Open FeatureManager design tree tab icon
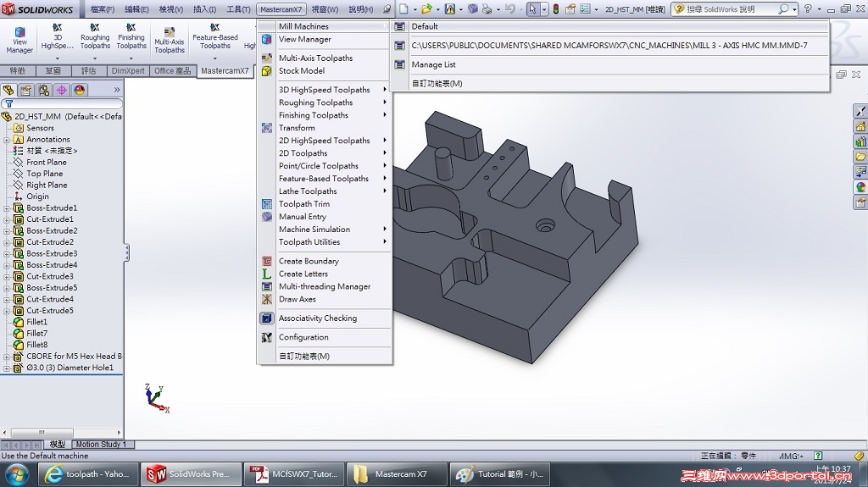Image resolution: width=868 pixels, height=487 pixels. [8, 90]
